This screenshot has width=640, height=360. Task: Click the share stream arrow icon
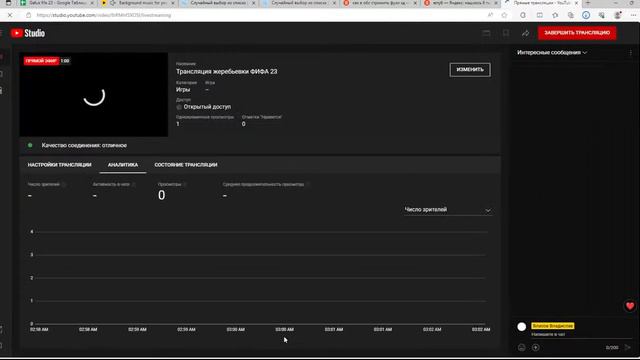(525, 33)
